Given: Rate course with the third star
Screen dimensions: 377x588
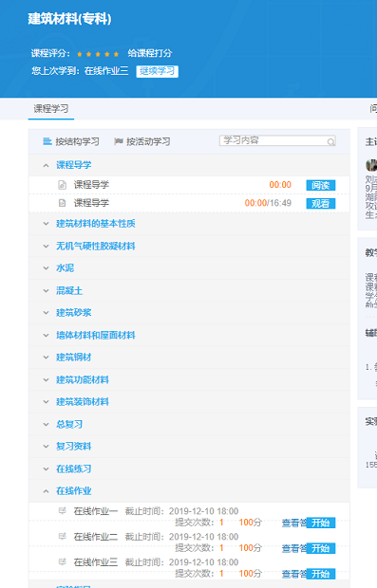Looking at the screenshot, I should [98, 54].
